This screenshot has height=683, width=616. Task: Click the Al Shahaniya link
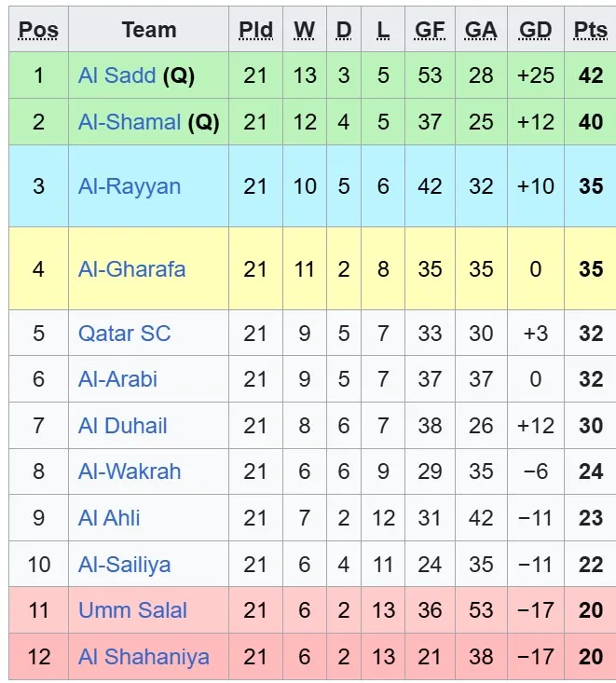point(144,657)
